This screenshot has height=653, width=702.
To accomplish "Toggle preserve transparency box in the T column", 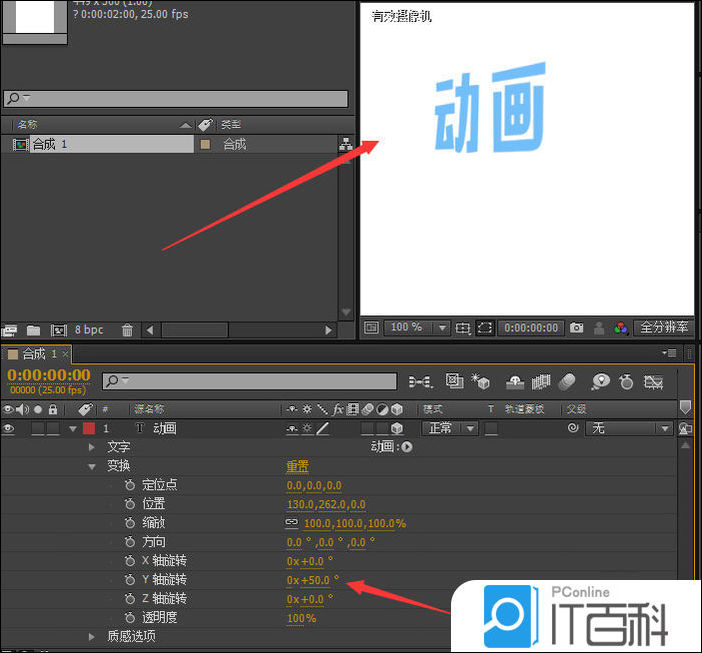I will (491, 428).
